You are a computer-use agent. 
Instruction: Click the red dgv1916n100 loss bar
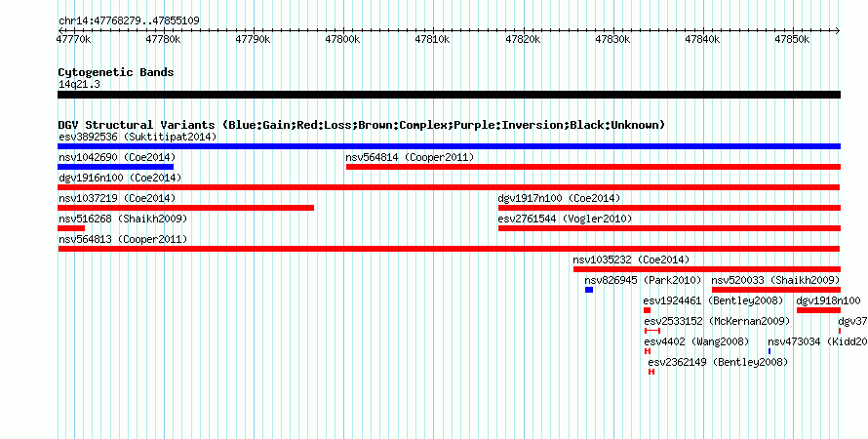pyautogui.click(x=449, y=187)
